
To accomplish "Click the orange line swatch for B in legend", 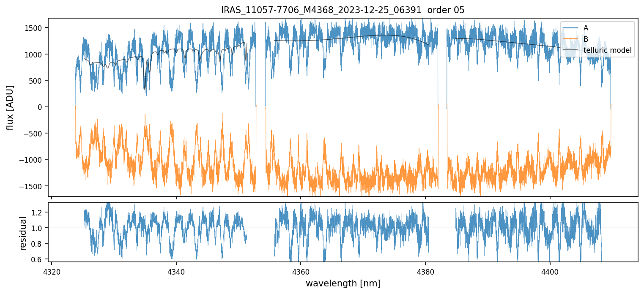I will tap(571, 39).
